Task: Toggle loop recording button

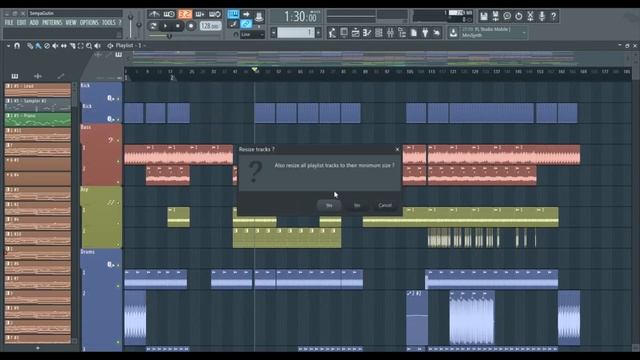Action: [x=215, y=15]
